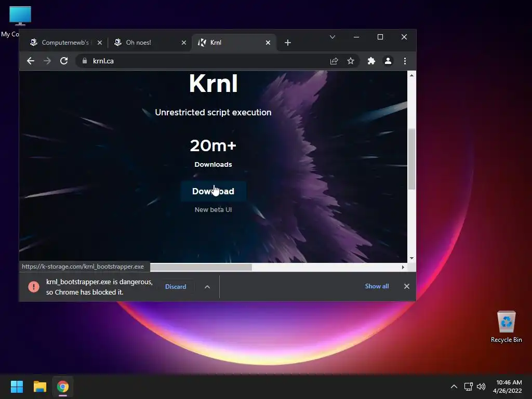Select the Krnl tab
This screenshot has height=399, width=532.
pos(234,43)
